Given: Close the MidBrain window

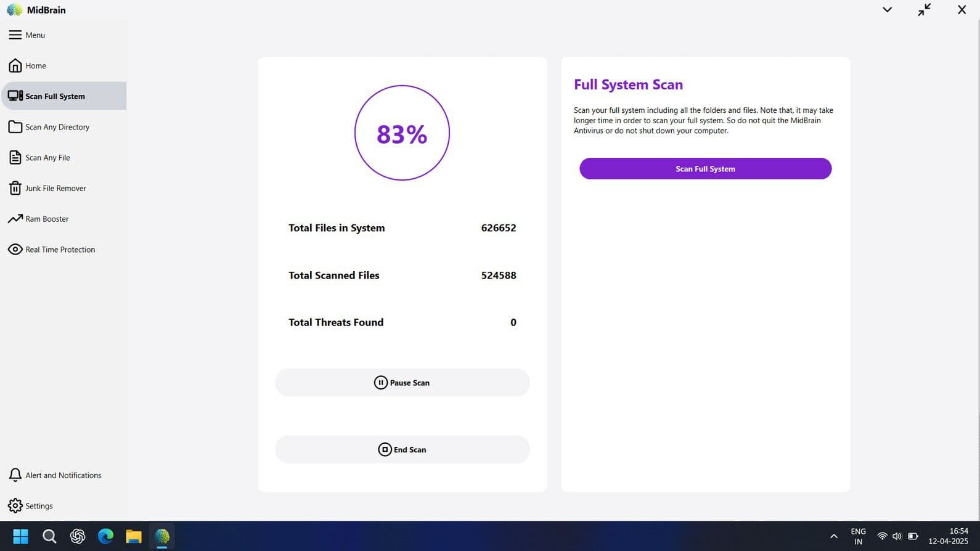Looking at the screenshot, I should click(x=962, y=10).
